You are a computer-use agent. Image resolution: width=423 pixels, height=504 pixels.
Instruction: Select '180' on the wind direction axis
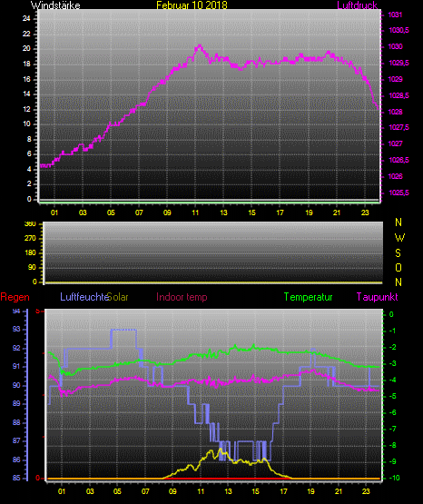[30, 253]
